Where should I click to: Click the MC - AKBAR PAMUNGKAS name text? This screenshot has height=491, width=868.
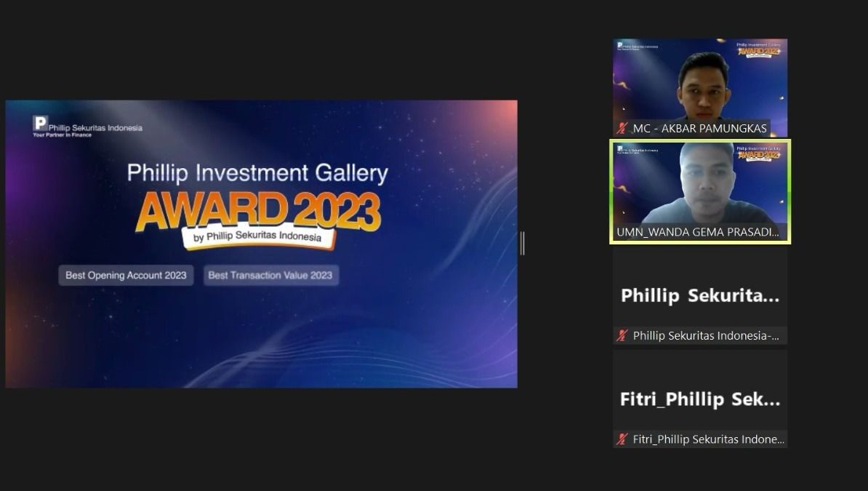700,128
